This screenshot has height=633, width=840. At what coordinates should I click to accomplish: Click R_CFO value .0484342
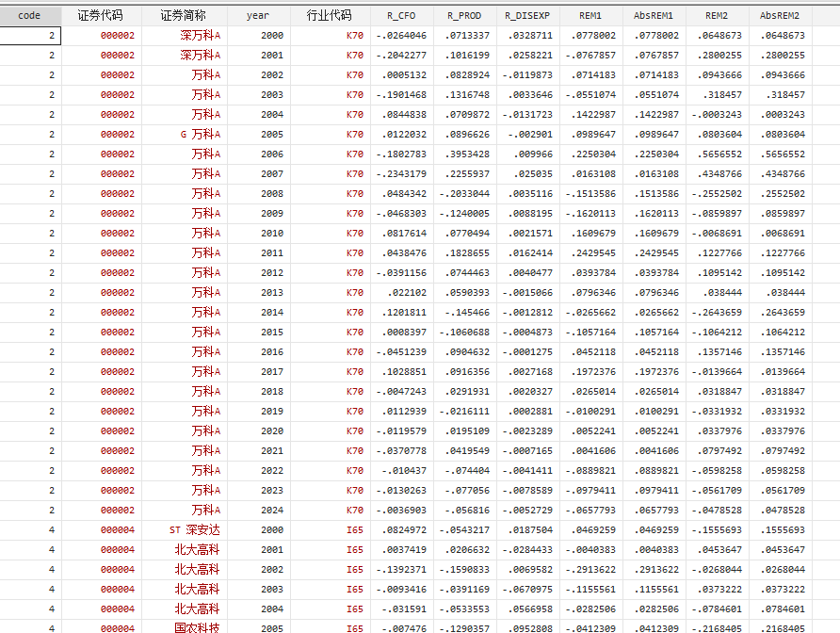[404, 194]
